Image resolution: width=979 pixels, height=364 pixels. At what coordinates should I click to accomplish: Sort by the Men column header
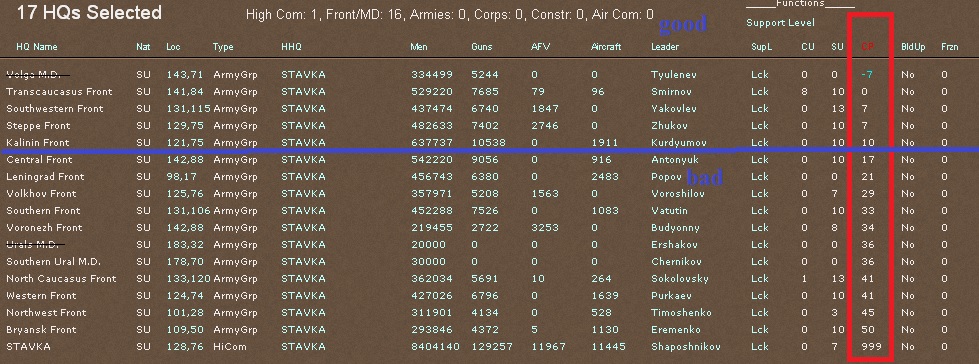[419, 47]
